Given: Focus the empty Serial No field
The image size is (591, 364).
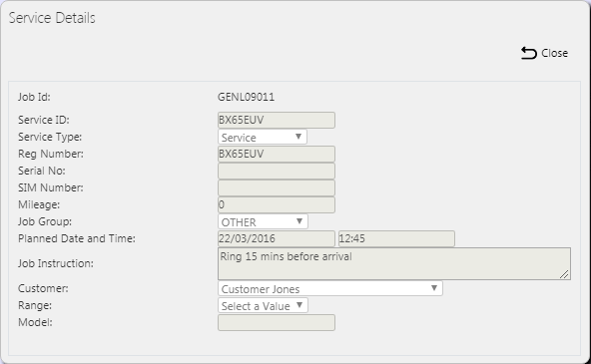Looking at the screenshot, I should point(277,171).
